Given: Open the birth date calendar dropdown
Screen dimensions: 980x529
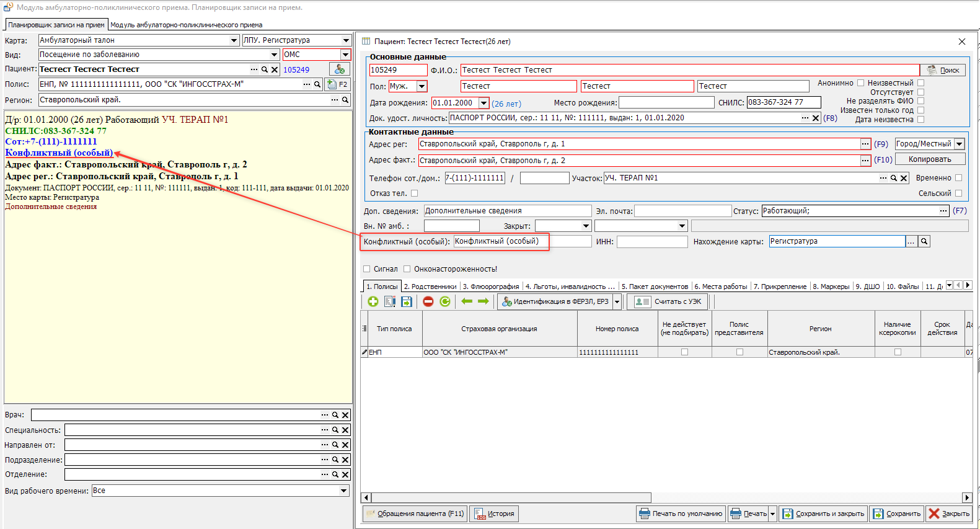Looking at the screenshot, I should point(483,103).
